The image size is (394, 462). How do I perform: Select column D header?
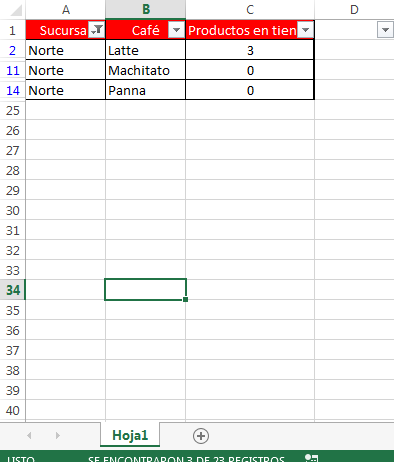[354, 9]
